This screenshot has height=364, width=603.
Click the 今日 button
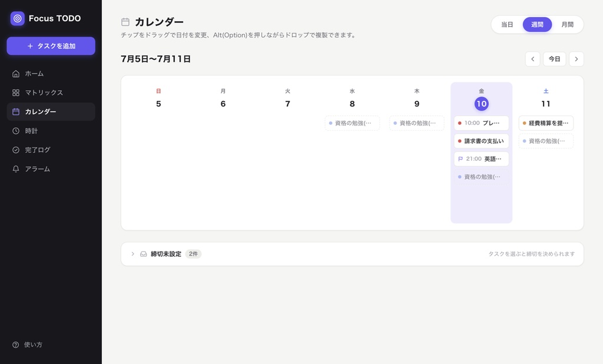(554, 59)
